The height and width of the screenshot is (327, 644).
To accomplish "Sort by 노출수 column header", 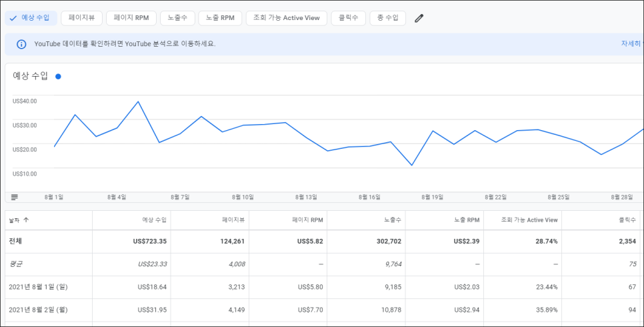I will [x=393, y=220].
